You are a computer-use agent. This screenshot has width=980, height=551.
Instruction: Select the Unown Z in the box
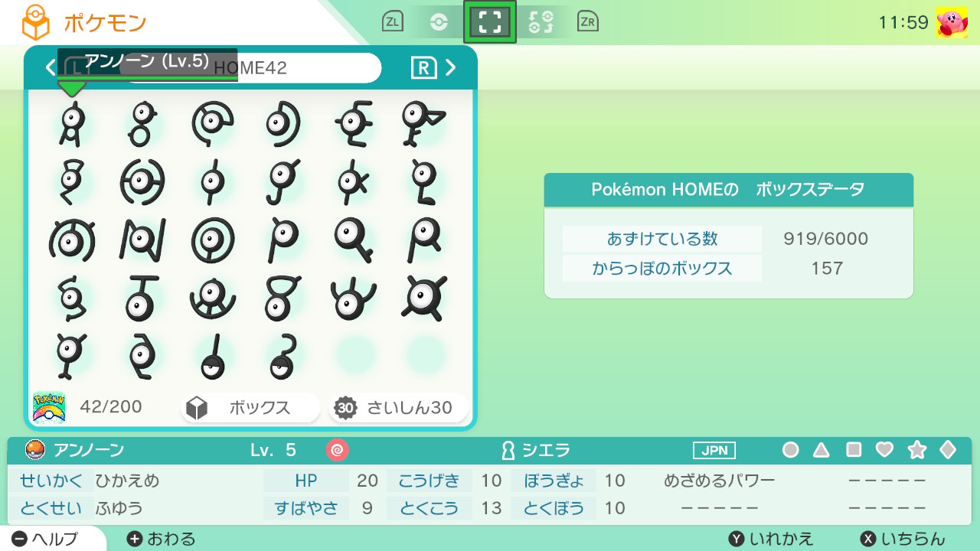pyautogui.click(x=142, y=356)
